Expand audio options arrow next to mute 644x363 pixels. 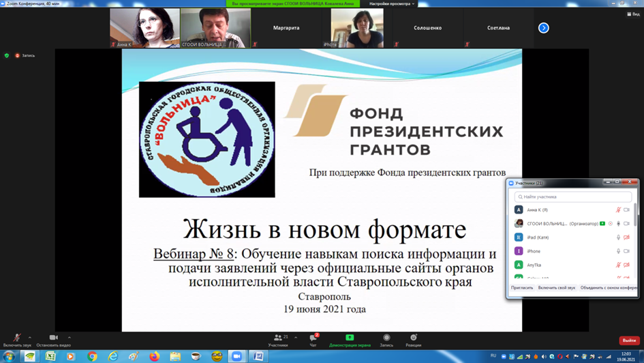click(29, 338)
